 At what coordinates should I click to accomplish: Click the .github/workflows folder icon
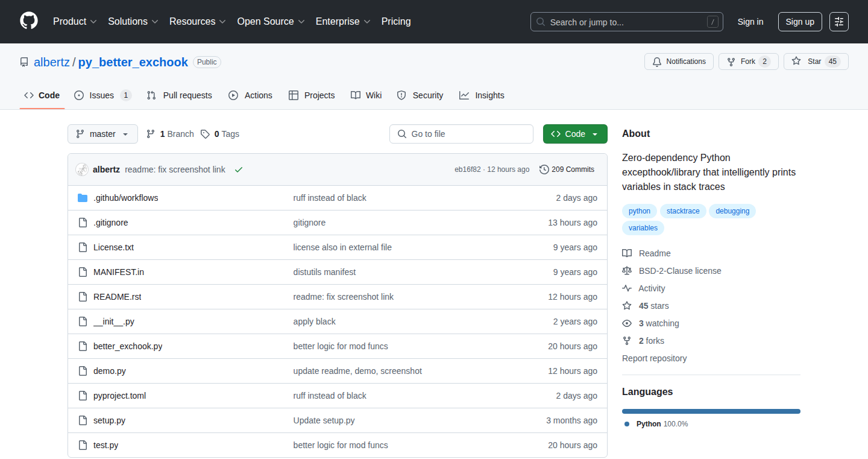tap(83, 198)
